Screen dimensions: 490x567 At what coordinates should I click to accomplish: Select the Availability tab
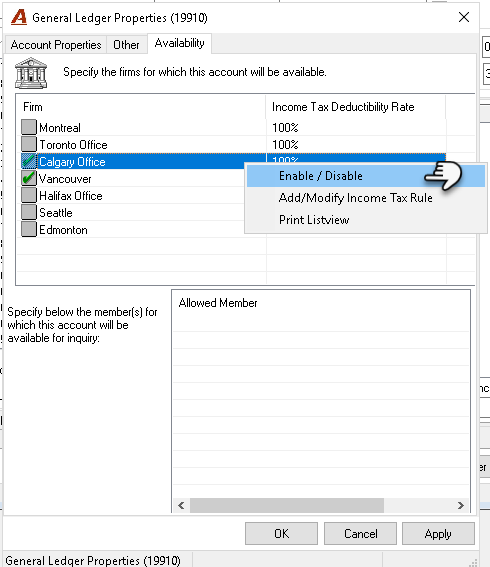(179, 43)
